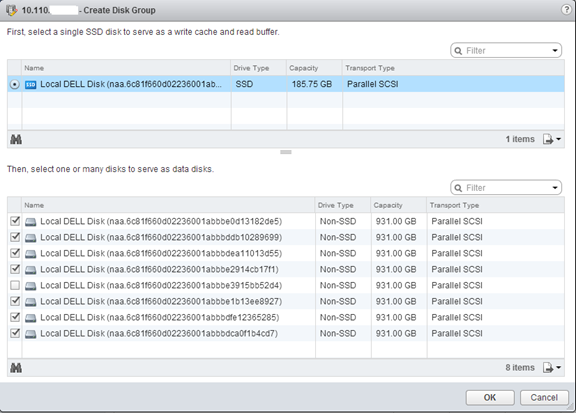Open the upper Filter dropdown arrow

click(x=555, y=51)
